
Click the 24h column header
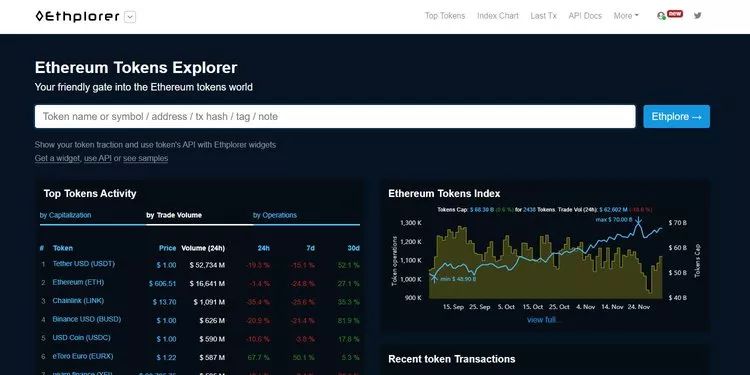coord(264,248)
